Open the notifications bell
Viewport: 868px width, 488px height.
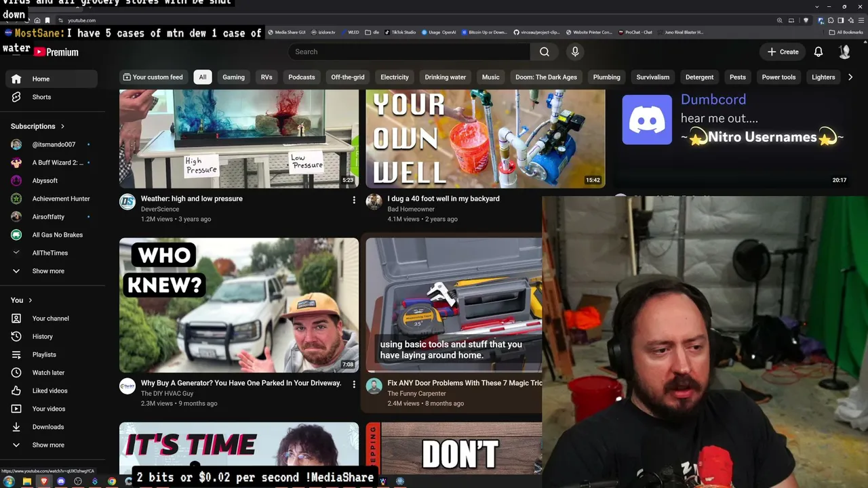click(818, 52)
